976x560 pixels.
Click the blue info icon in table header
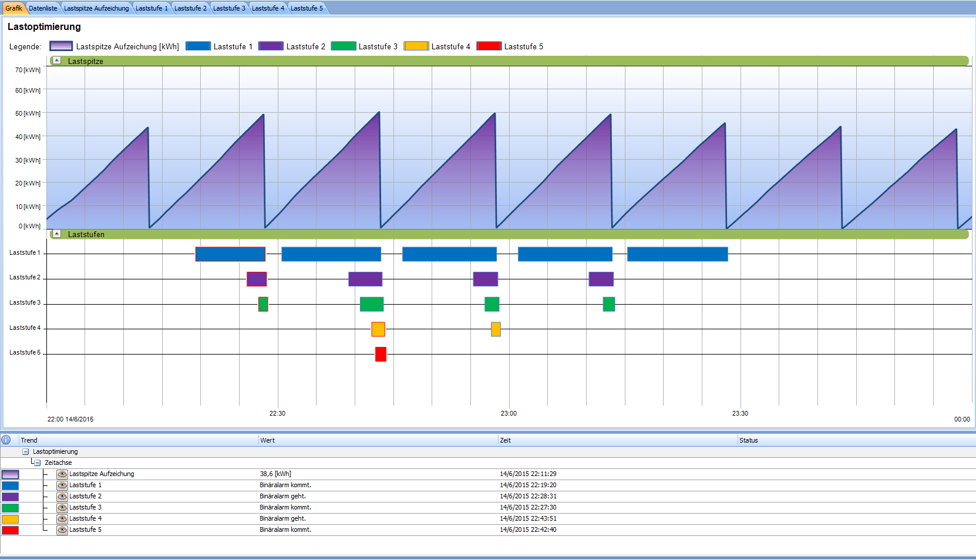pos(6,440)
